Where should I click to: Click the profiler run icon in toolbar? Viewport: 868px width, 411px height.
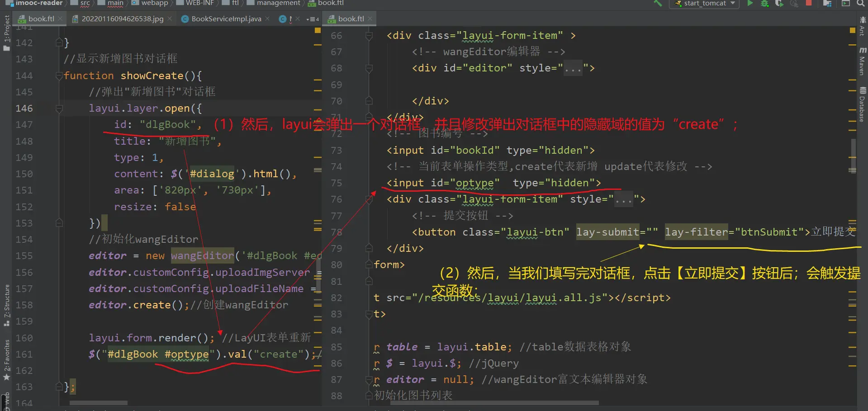click(794, 3)
